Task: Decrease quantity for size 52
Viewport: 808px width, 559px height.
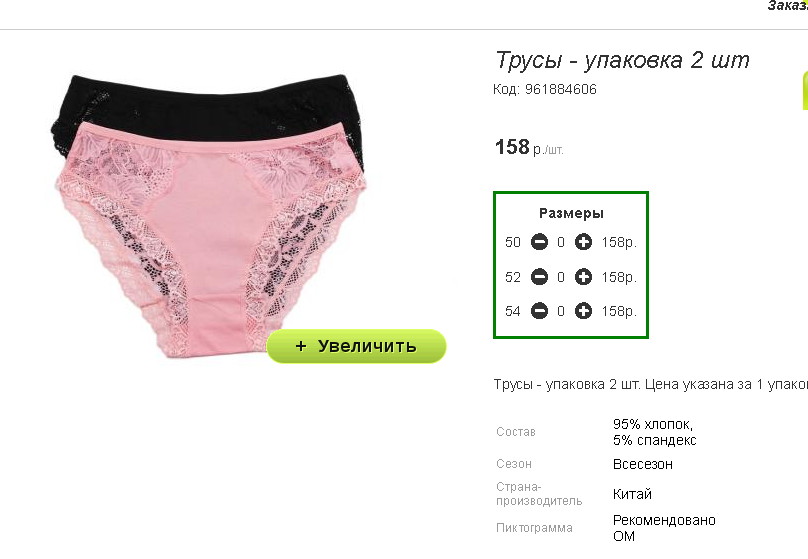Action: pyautogui.click(x=539, y=277)
